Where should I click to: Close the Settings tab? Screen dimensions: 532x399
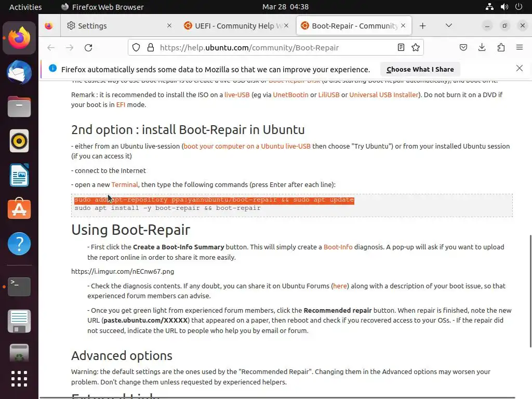click(x=169, y=26)
